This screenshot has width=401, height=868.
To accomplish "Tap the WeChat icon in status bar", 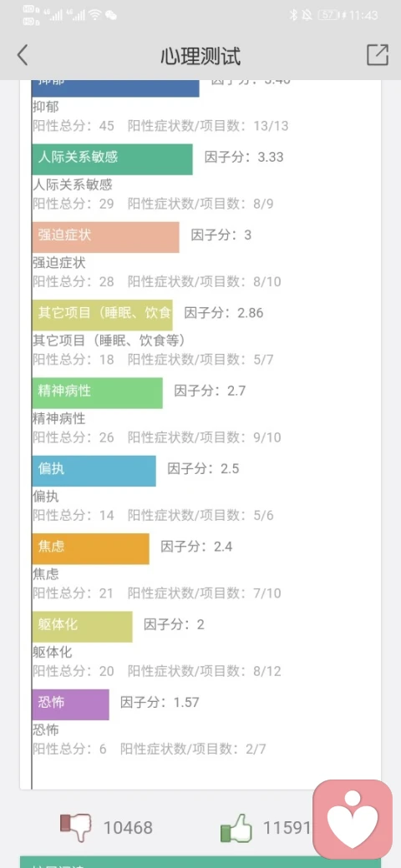I will tap(111, 16).
